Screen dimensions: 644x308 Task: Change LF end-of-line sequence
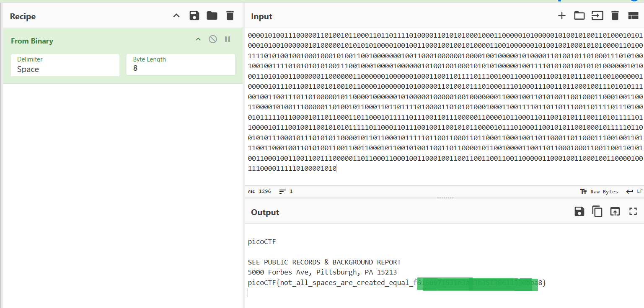pos(634,192)
